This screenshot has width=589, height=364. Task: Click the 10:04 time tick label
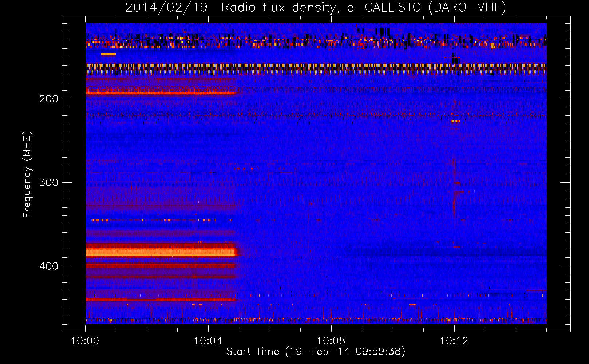tap(208, 341)
